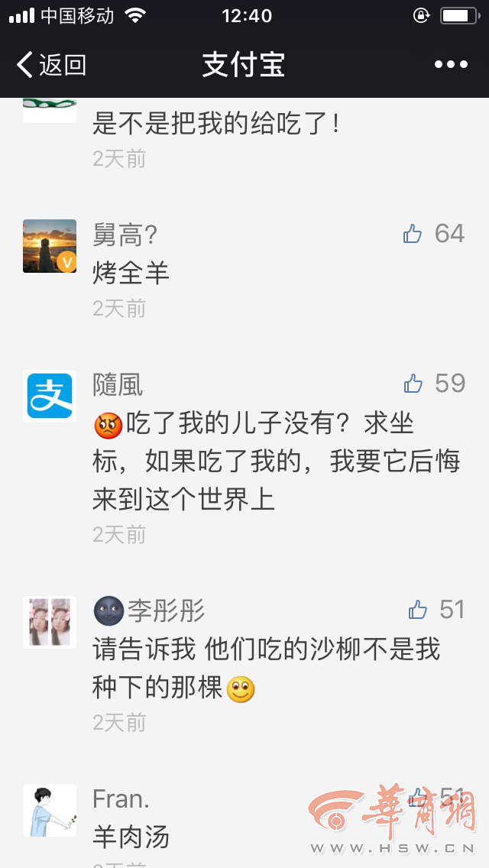Tap the angry emoji in 隨風's comment
The width and height of the screenshot is (489, 868).
coord(108,426)
